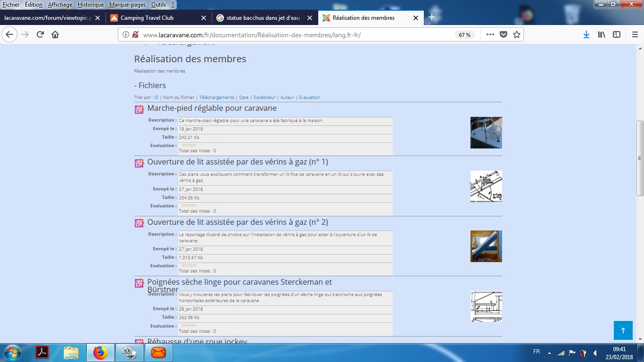The width and height of the screenshot is (644, 362).
Task: Bookmark this page with the star icon
Action: coord(516,34)
